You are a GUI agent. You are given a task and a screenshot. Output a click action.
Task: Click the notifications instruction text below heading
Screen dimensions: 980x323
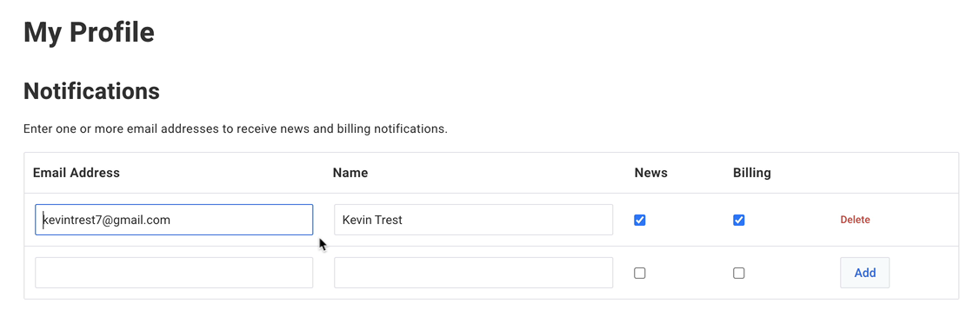236,129
